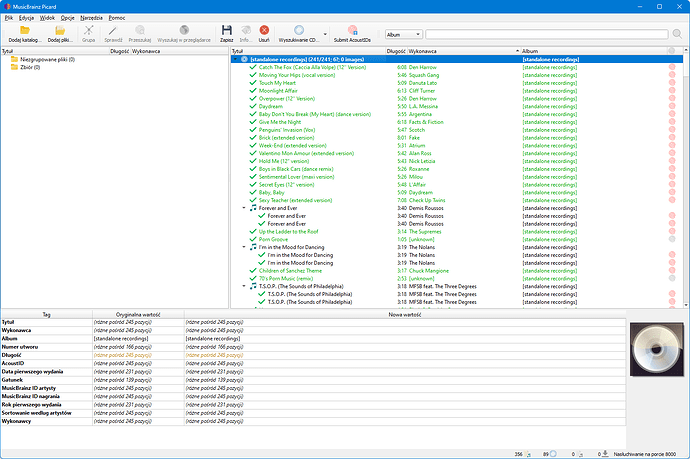This screenshot has height=459, width=690.
Task: Click the albums disc icon next to 89
Action: pyautogui.click(x=553, y=454)
